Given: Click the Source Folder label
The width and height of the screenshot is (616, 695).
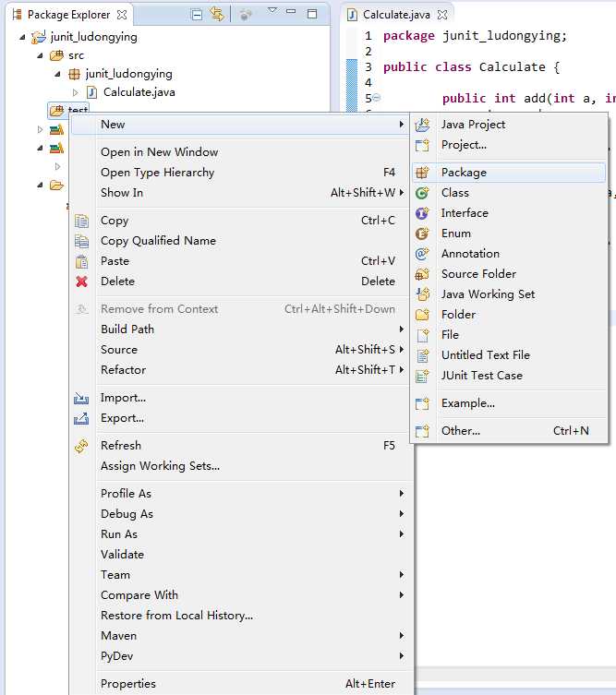Looking at the screenshot, I should point(478,274).
